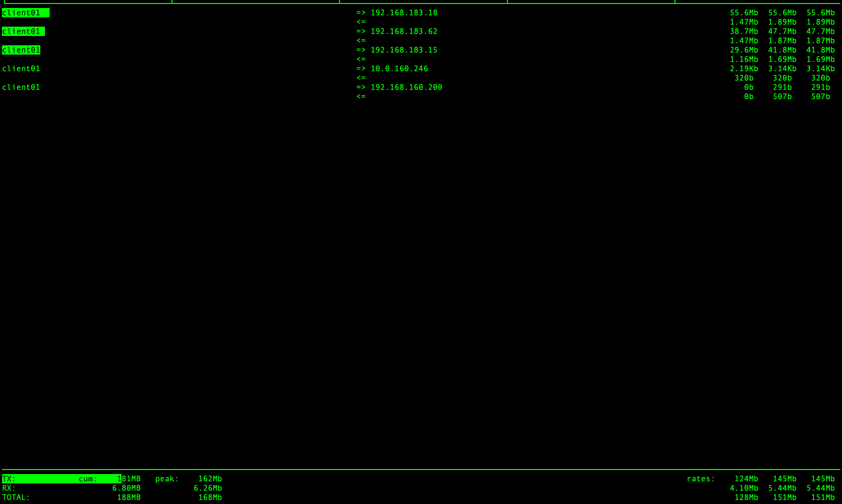
Task: Click the 124Mb TX rate value
Action: pyautogui.click(x=746, y=479)
